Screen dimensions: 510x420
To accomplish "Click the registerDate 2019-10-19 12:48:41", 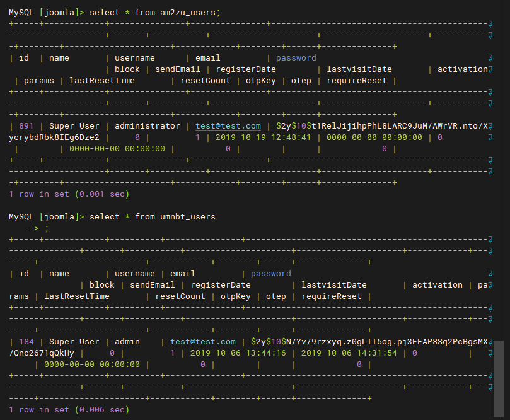I will point(263,137).
